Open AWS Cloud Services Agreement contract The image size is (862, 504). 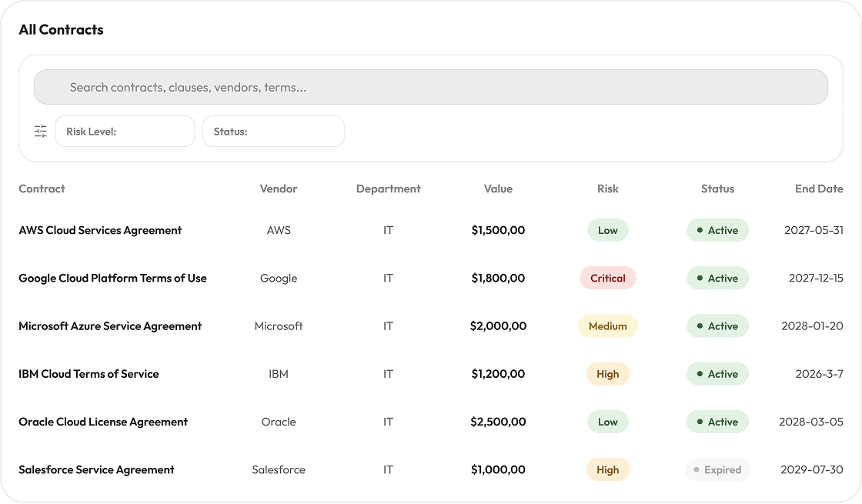(x=100, y=230)
